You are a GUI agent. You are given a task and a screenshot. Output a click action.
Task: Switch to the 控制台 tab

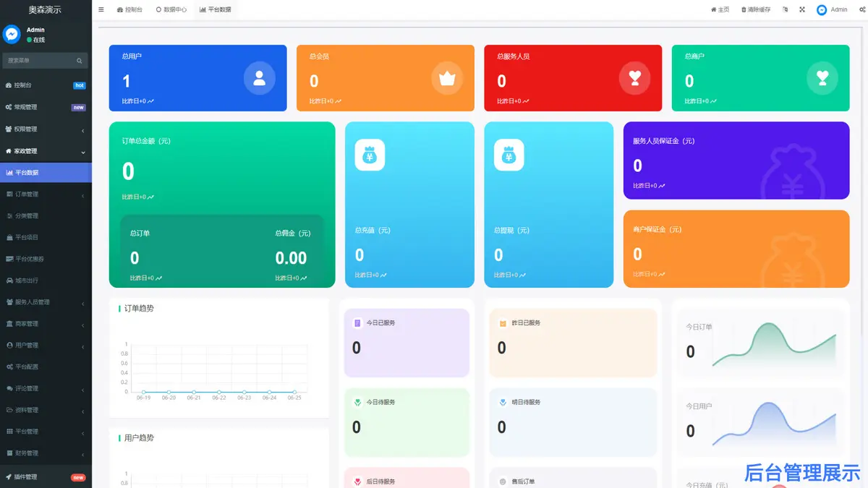click(x=129, y=10)
